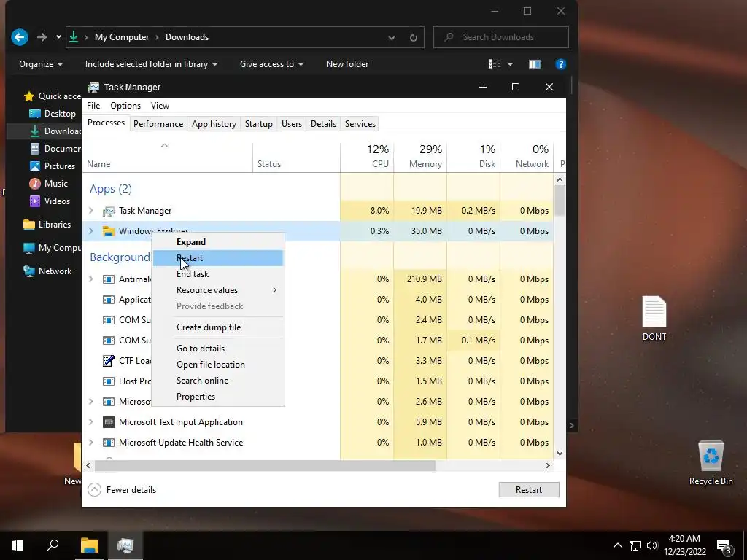Open the Options menu in Task Manager
Viewport: 747px width, 560px height.
pos(125,106)
